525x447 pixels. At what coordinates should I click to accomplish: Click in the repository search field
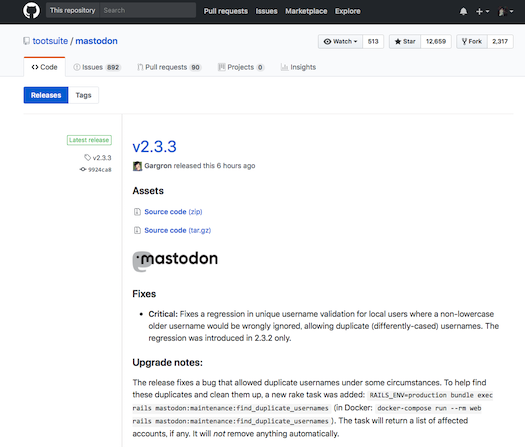point(148,10)
